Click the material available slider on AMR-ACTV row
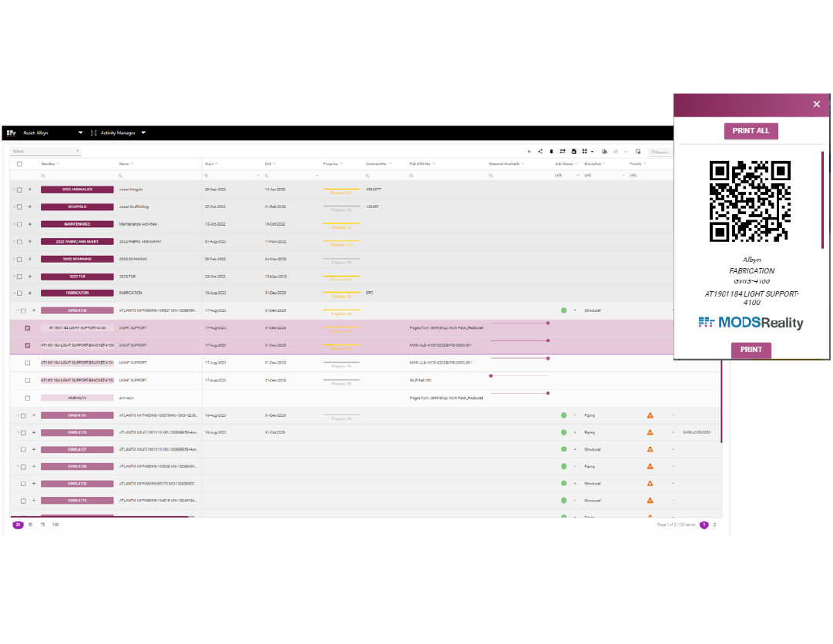Viewport: 833px width, 644px height. 519,394
